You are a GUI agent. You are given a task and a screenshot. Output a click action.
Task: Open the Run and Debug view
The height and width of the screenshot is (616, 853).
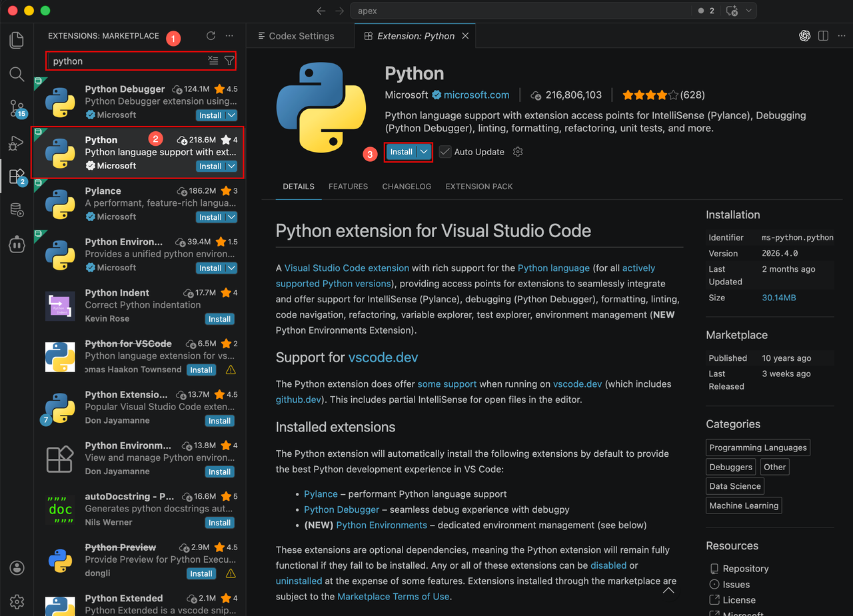tap(17, 143)
